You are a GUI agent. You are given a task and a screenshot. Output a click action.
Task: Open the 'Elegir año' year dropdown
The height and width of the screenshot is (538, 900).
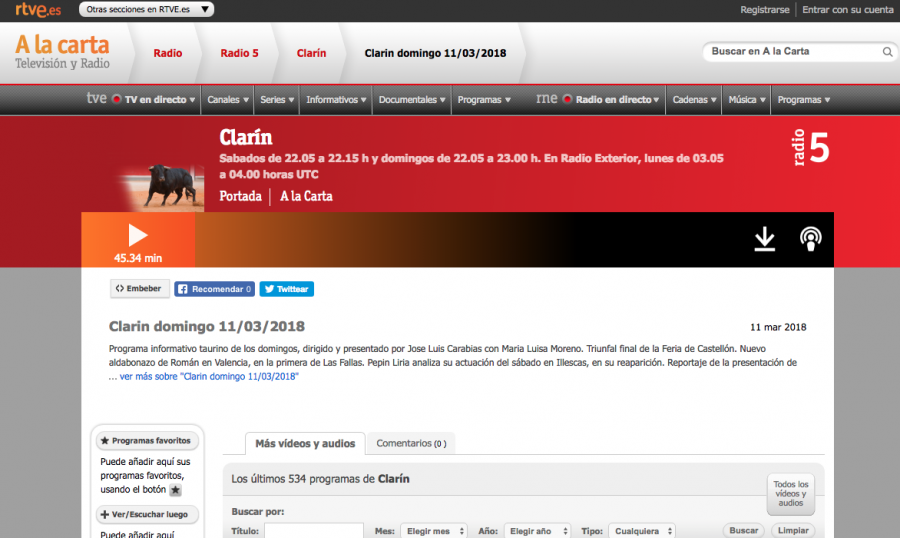coord(537,531)
